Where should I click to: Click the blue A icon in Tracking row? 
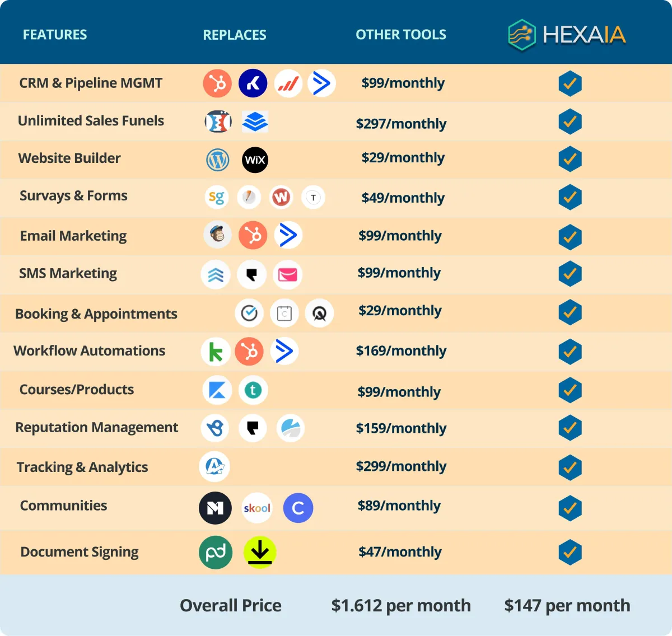tap(214, 466)
